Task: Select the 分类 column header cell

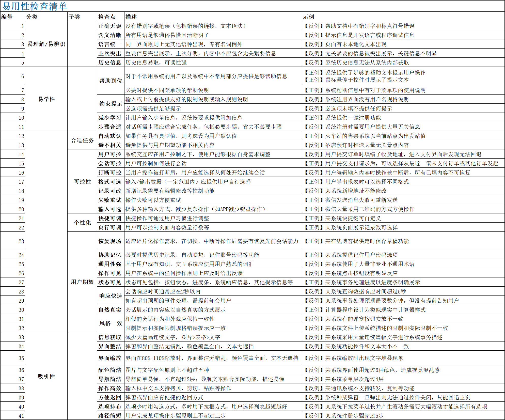Action: point(32,17)
